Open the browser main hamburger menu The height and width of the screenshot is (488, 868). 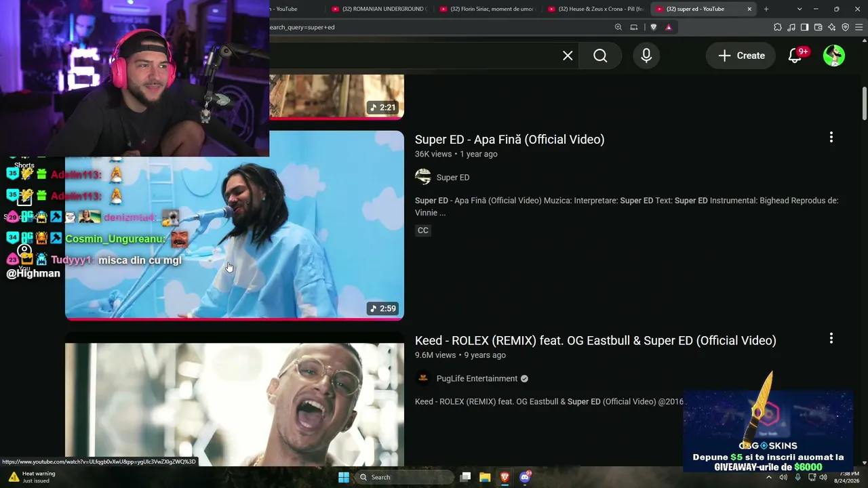point(859,27)
